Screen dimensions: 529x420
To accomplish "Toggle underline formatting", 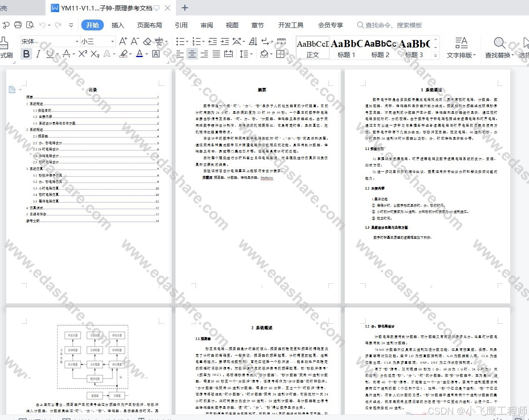I will tap(50, 54).
